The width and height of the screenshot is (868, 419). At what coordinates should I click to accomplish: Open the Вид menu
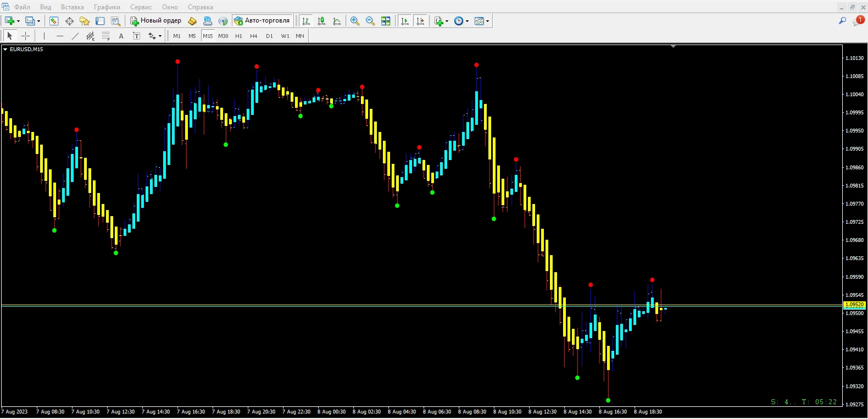click(46, 7)
